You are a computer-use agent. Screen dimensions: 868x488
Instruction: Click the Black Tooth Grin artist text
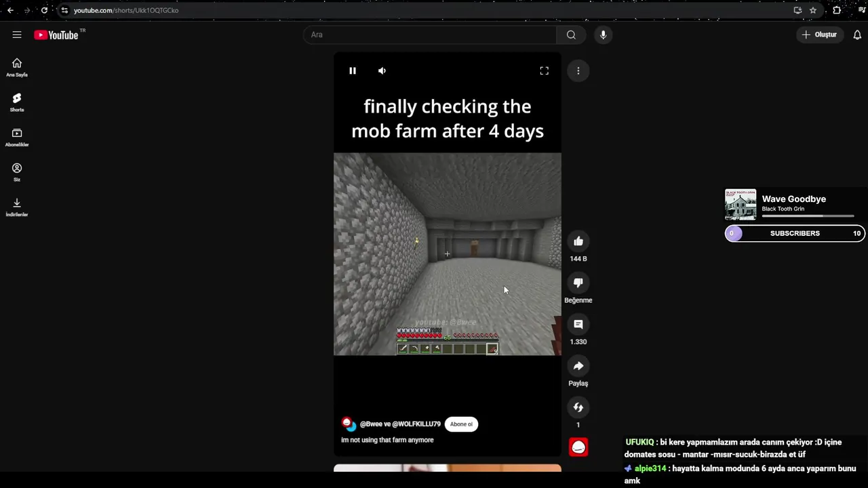pos(783,209)
